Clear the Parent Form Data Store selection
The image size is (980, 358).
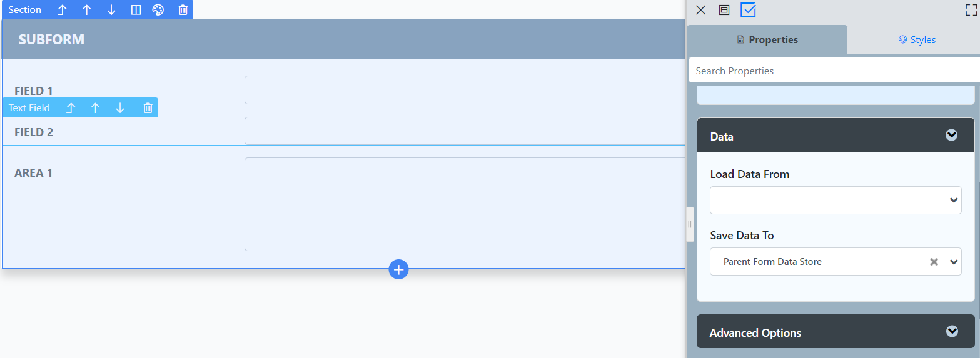[934, 262]
